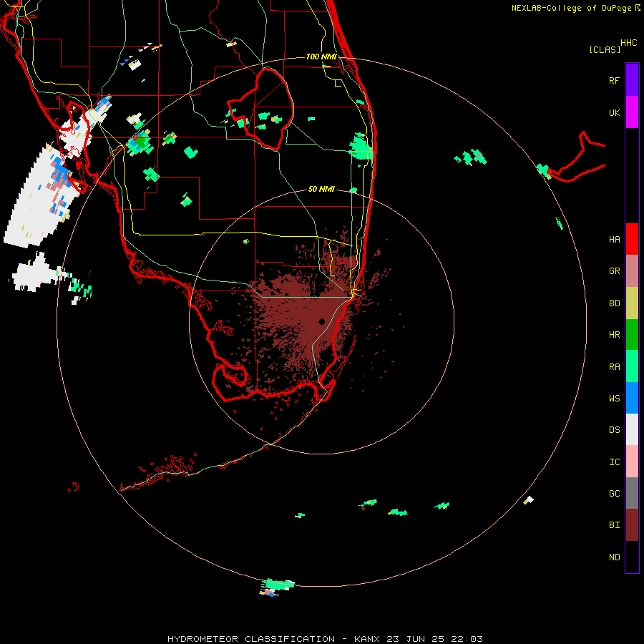Click the UK magenta legend swatch
This screenshot has height=644, width=644.
(x=632, y=112)
